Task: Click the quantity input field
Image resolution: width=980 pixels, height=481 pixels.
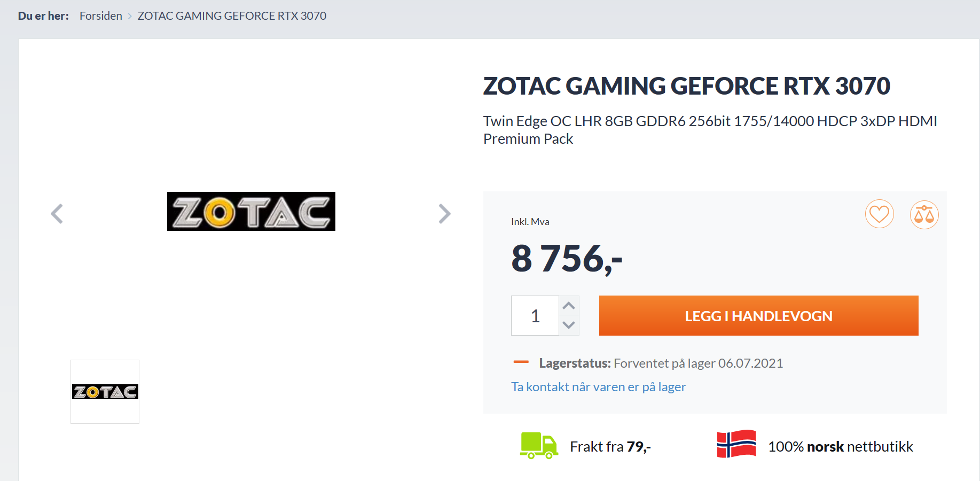Action: pos(535,316)
